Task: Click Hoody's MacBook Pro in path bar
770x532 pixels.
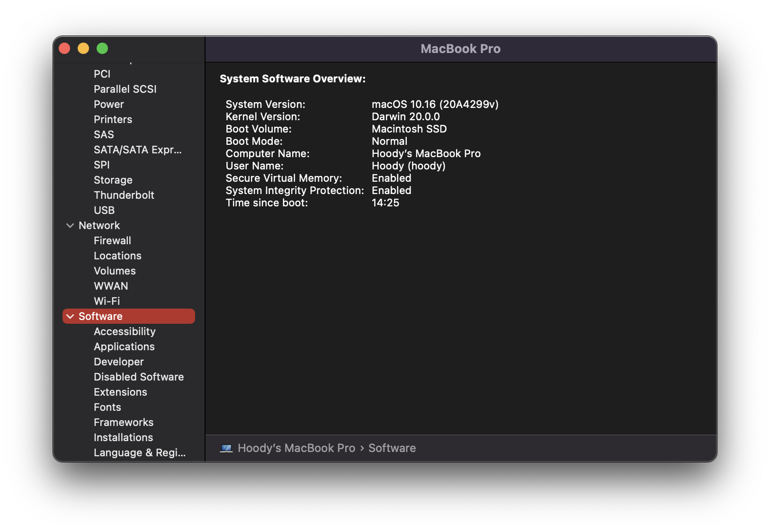Action: pos(296,448)
